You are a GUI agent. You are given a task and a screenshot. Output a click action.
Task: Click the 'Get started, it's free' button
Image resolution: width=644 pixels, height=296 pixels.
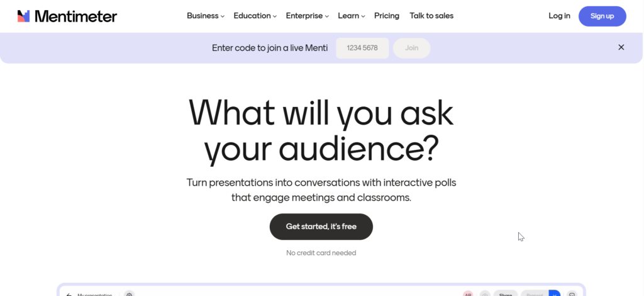coord(321,227)
